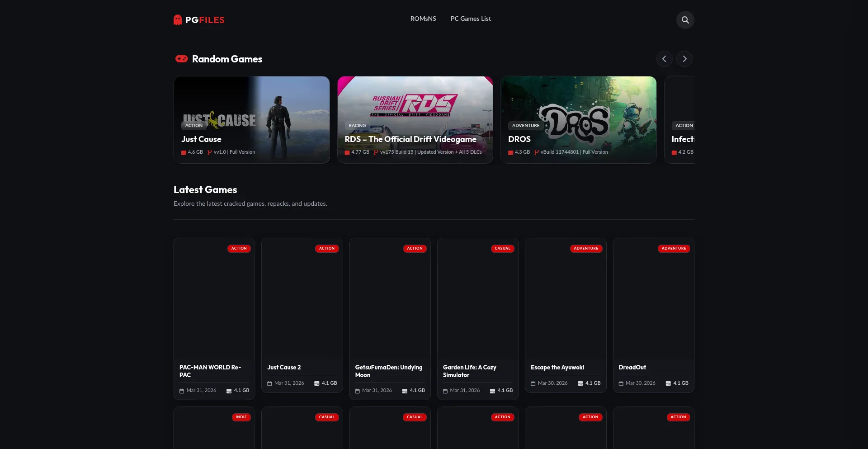Viewport: 868px width, 449px height.
Task: Click '4.77 GB' size on RDS card
Action: (360, 152)
